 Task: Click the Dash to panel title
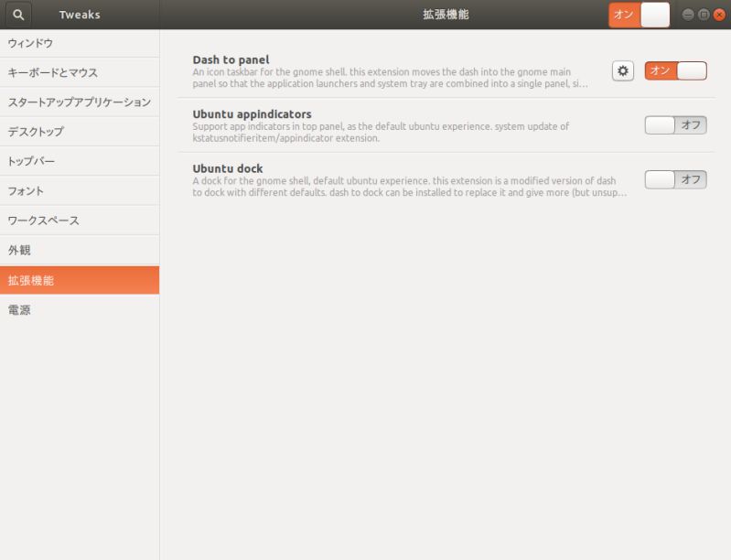click(x=231, y=59)
